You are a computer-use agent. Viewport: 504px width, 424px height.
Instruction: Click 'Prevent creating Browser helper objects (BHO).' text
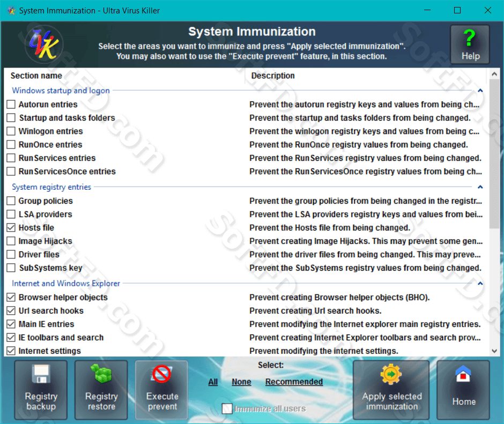pos(339,297)
